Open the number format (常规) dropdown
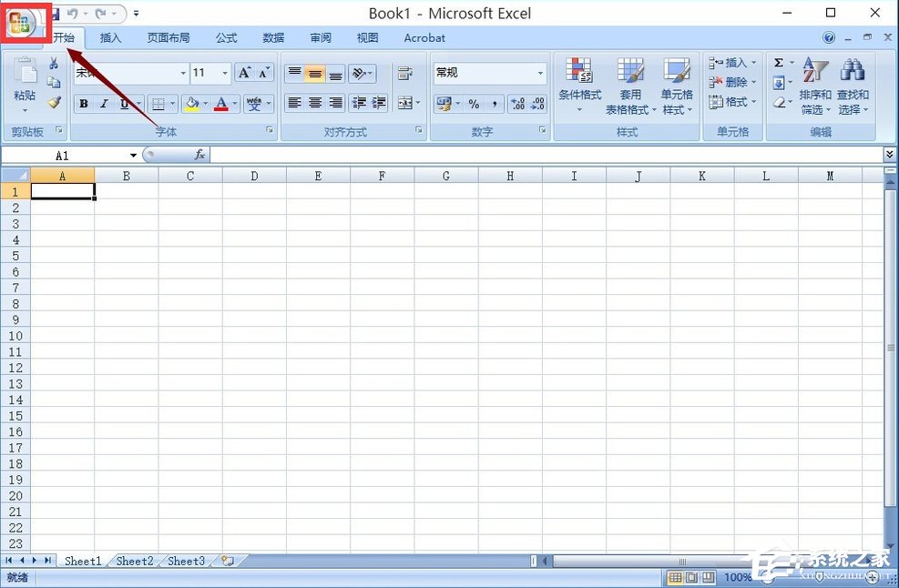The height and width of the screenshot is (588, 899). pyautogui.click(x=540, y=72)
